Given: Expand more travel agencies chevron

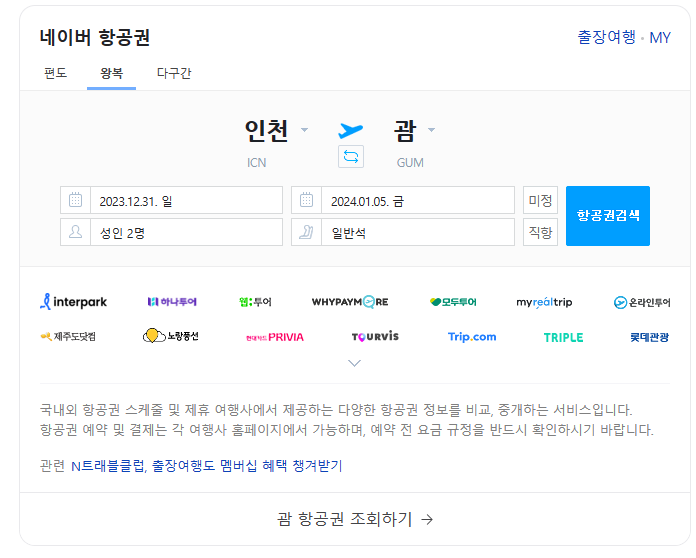Looking at the screenshot, I should point(354,363).
